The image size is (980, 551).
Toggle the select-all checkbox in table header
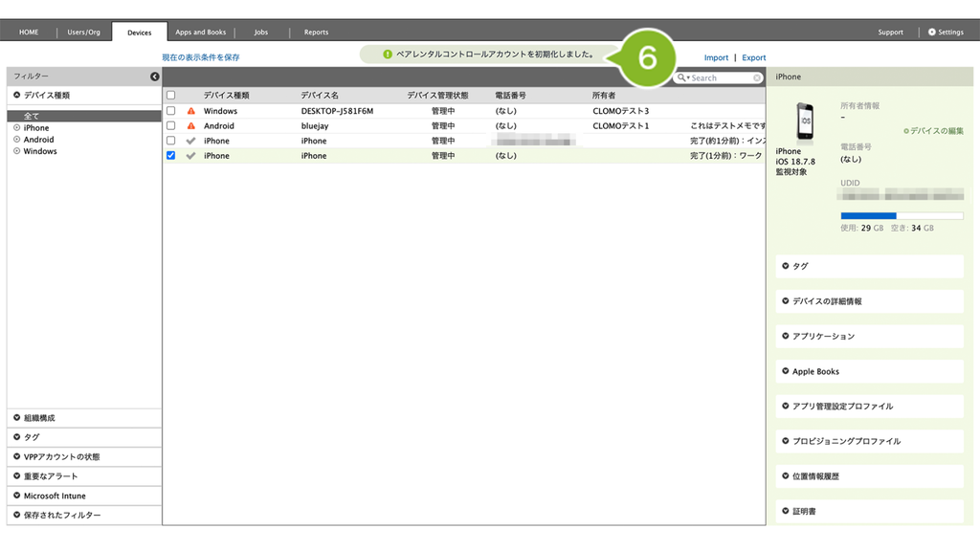click(x=170, y=95)
